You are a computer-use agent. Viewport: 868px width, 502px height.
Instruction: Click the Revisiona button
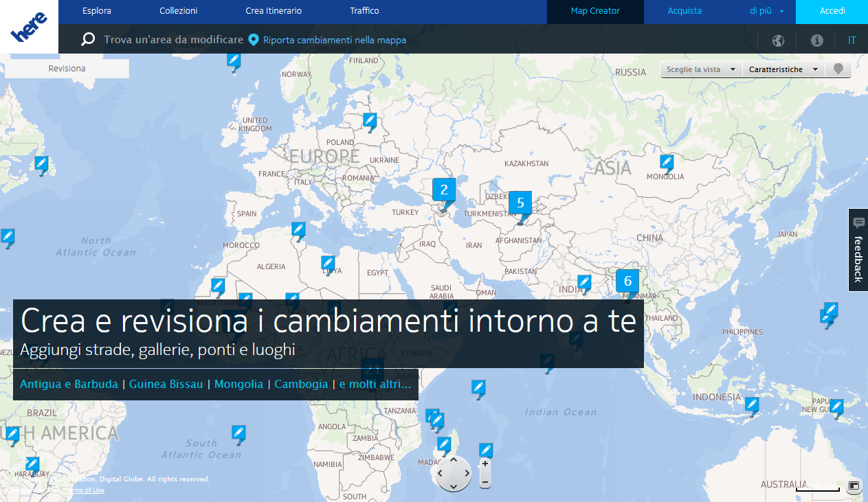pos(67,69)
